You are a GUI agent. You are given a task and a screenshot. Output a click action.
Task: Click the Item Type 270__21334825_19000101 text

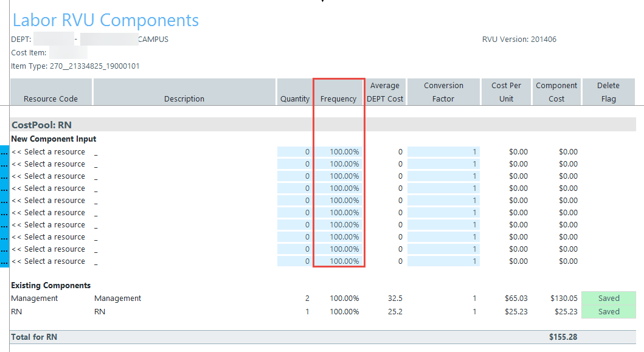point(75,66)
